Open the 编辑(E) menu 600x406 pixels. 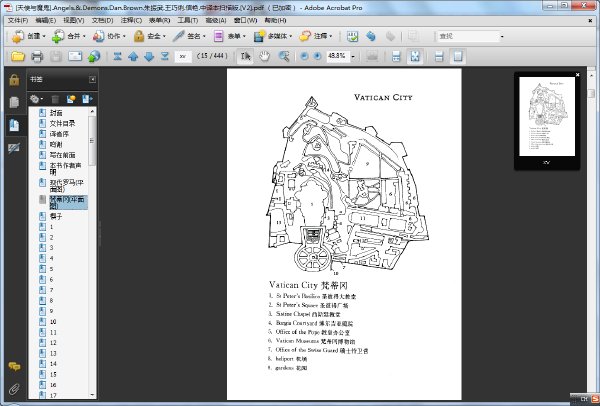[46, 20]
